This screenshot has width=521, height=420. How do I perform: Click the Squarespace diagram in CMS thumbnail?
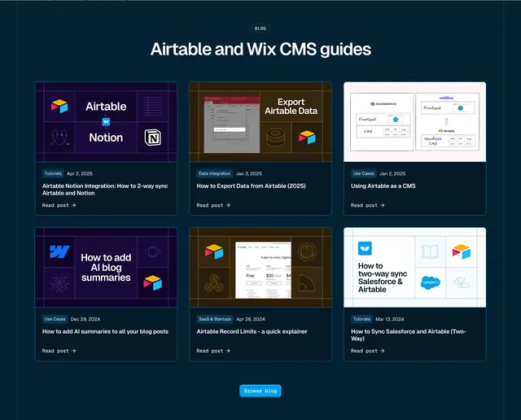pos(382,122)
